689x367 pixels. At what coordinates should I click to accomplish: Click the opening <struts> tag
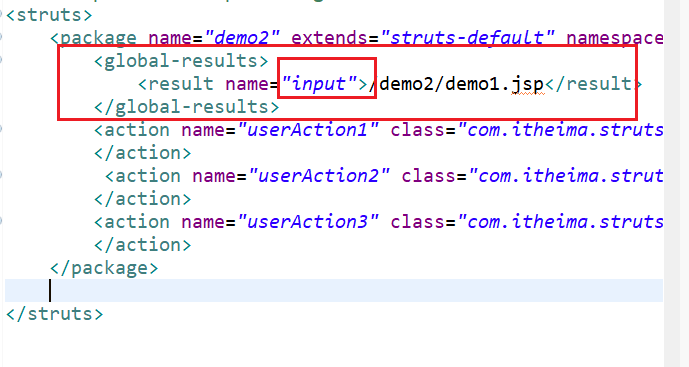coord(49,15)
